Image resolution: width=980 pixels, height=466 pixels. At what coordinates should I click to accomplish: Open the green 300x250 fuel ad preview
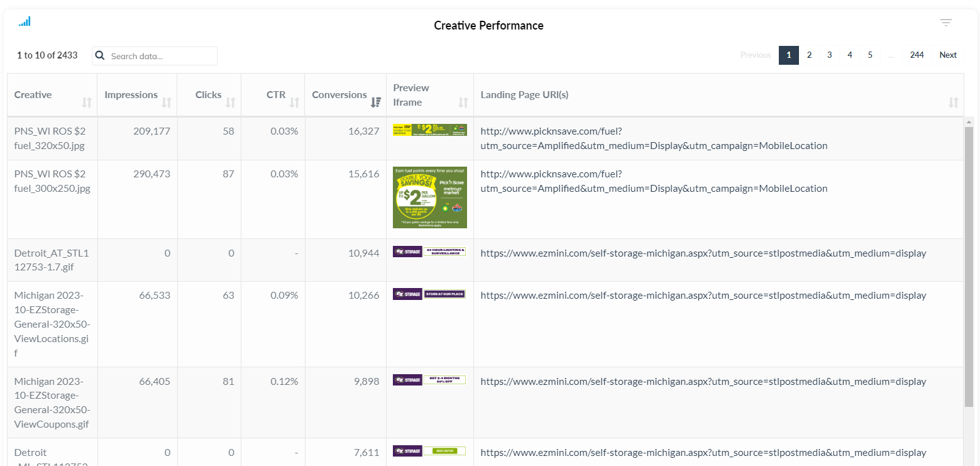click(x=429, y=197)
